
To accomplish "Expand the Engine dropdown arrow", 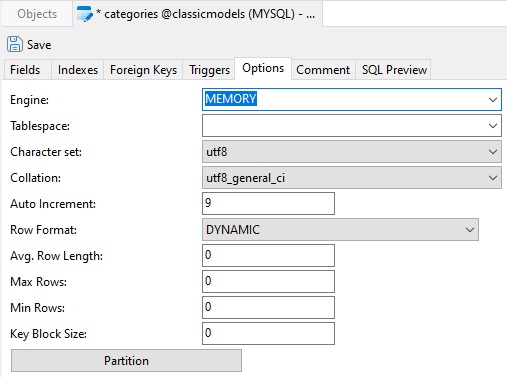I will (492, 99).
